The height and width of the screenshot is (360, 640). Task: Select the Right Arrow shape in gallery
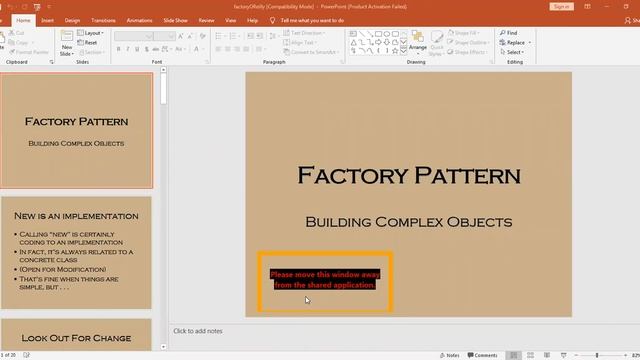[x=378, y=42]
